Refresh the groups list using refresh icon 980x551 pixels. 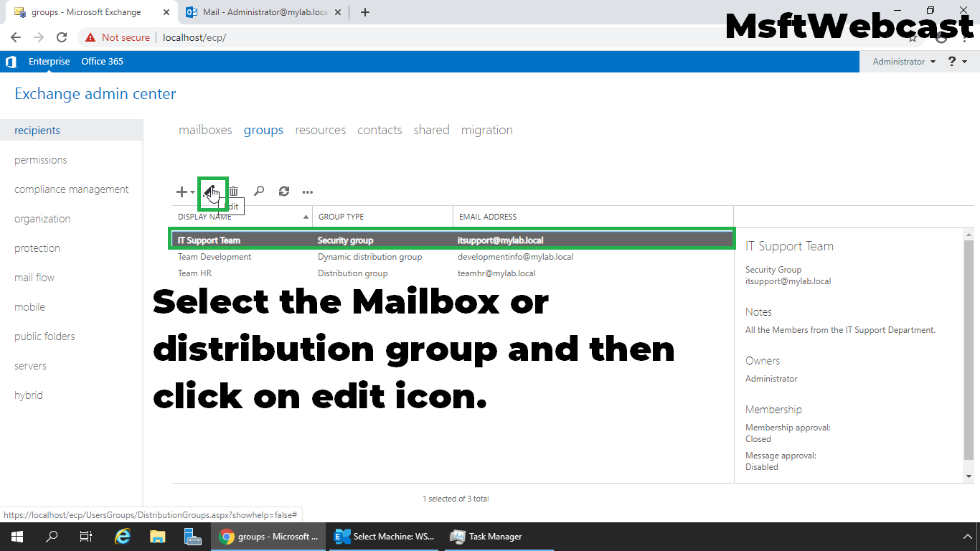click(283, 192)
